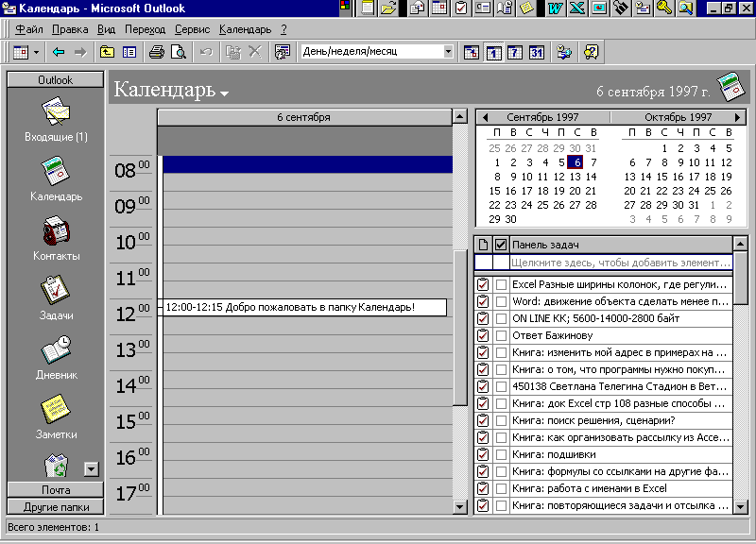The image size is (756, 544).
Task: Show more shortcuts with Outlook bar down arrow
Action: coord(91,468)
